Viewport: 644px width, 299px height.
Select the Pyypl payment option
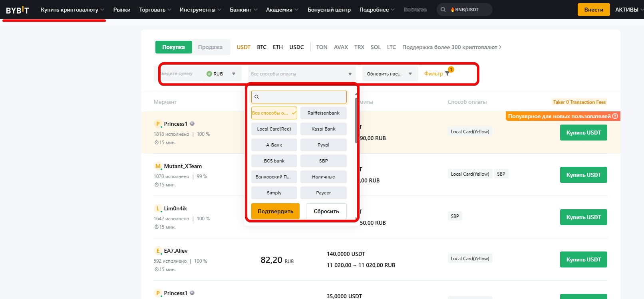click(324, 145)
